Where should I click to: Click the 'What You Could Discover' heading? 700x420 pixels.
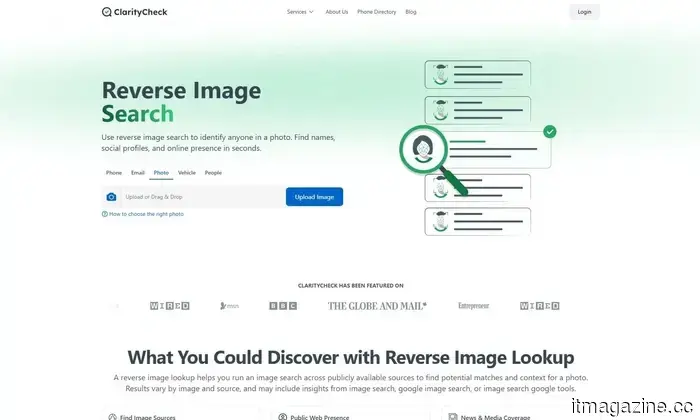350,357
